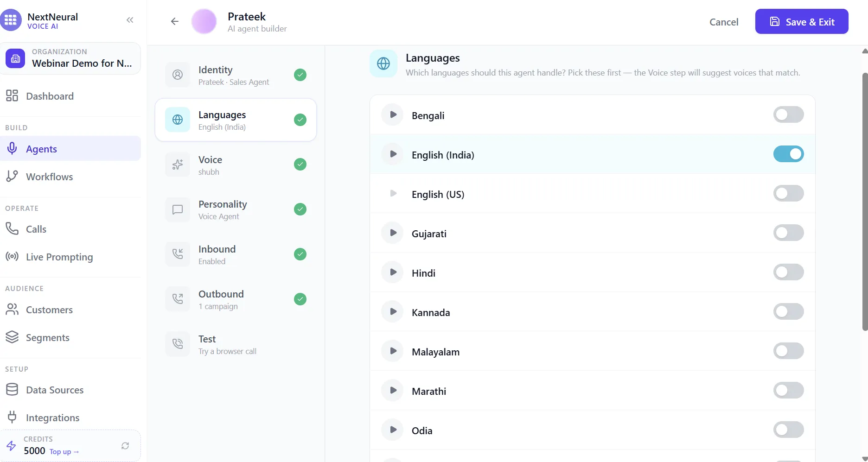Click the Voice sparkle icon
868x462 pixels.
[178, 165]
